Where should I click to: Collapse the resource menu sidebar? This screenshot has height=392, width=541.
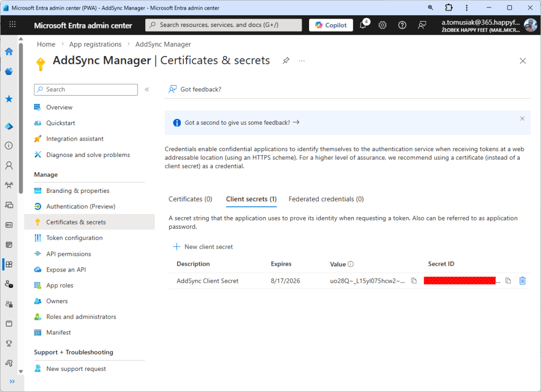pos(147,90)
